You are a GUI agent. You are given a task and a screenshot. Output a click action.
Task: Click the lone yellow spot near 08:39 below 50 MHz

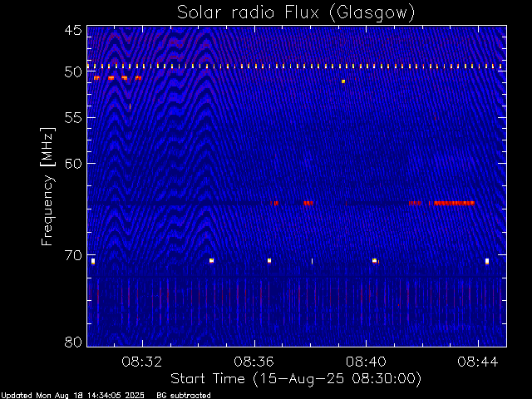click(x=343, y=81)
